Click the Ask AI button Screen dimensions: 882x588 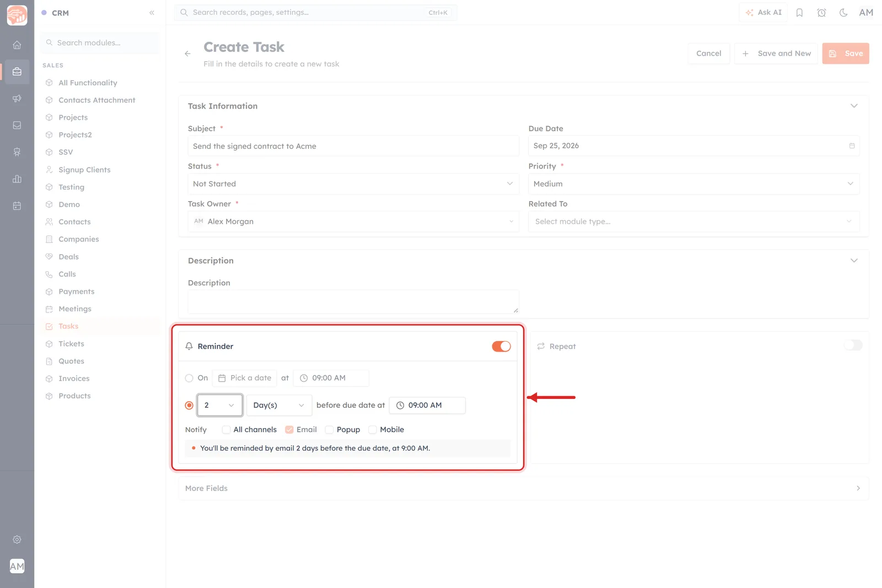click(763, 13)
